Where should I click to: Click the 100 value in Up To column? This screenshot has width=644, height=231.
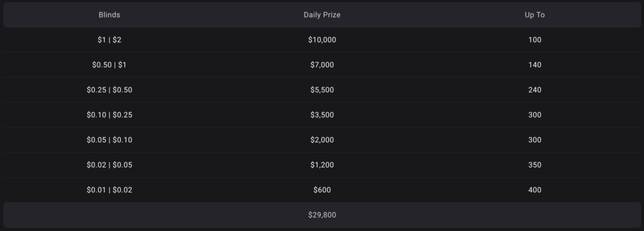pyautogui.click(x=535, y=40)
